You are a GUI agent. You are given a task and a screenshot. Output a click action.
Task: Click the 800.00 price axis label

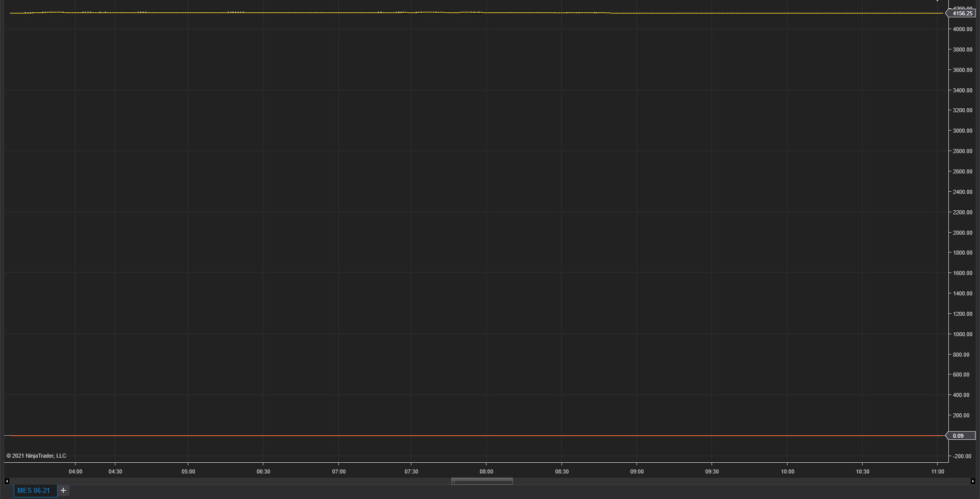pos(961,355)
